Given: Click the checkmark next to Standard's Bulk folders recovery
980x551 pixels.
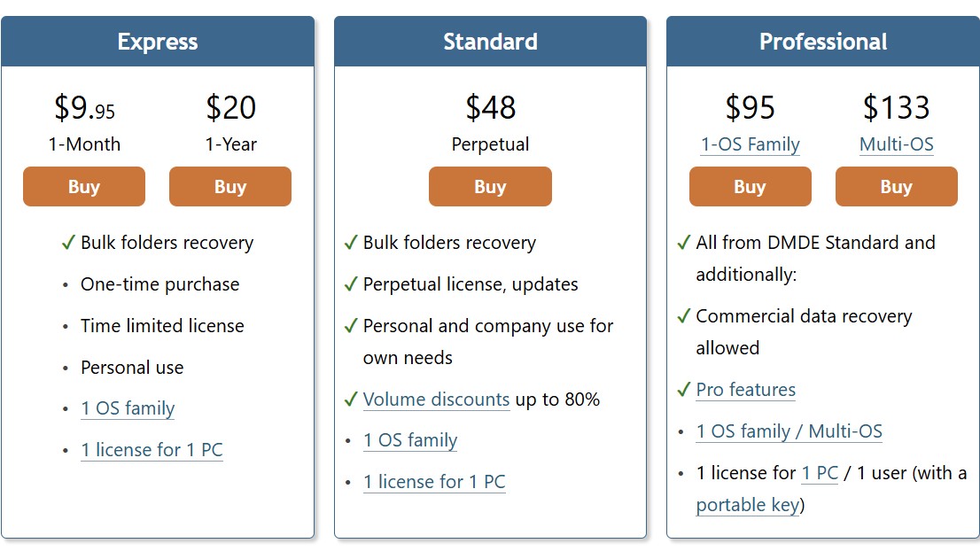Looking at the screenshot, I should pos(350,242).
